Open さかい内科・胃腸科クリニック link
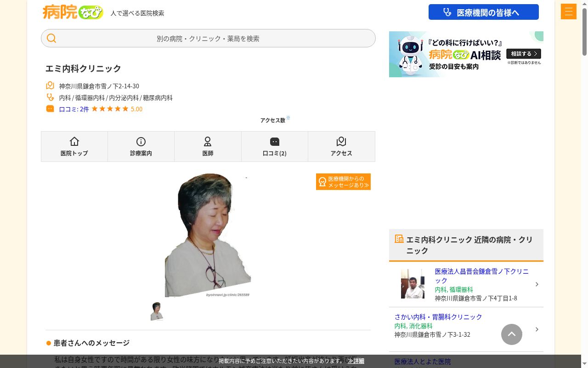 click(438, 317)
